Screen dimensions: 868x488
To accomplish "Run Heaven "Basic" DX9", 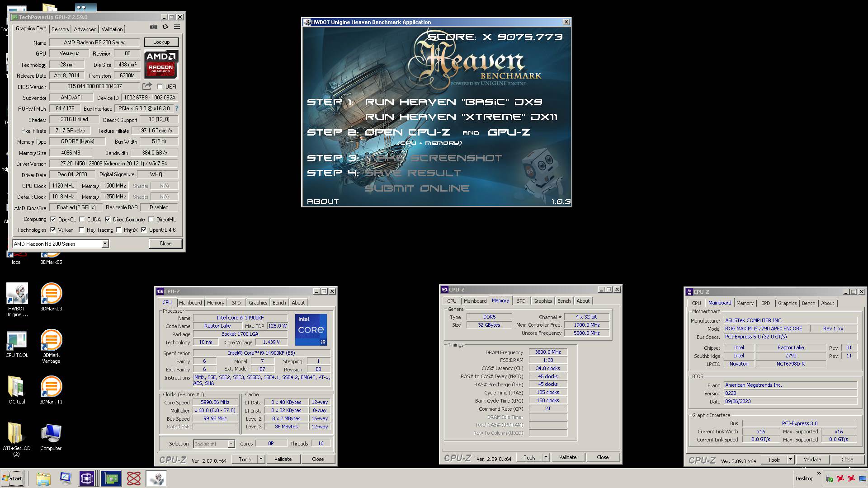I will point(453,102).
